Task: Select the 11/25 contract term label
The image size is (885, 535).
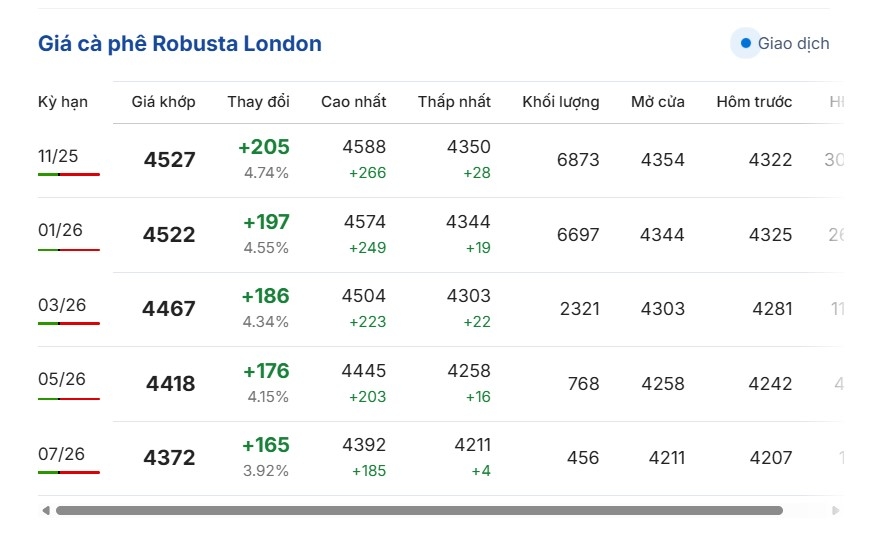Action: click(58, 156)
